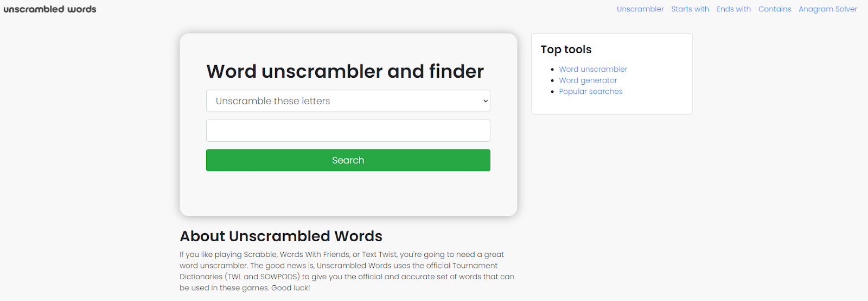Click the chevron arrow of the mode combo box
Viewport: 868px width, 301px height.
pyautogui.click(x=485, y=101)
